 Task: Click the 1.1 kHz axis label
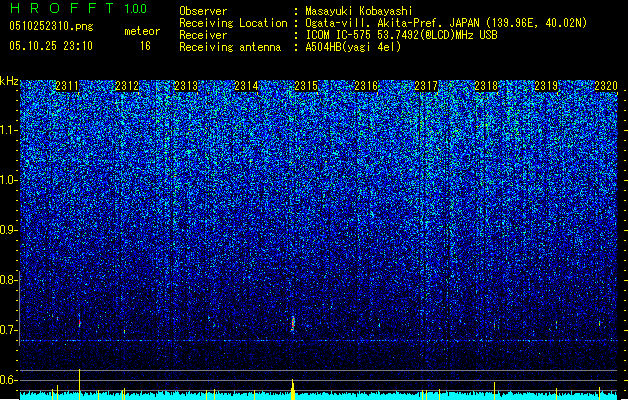click(x=9, y=130)
